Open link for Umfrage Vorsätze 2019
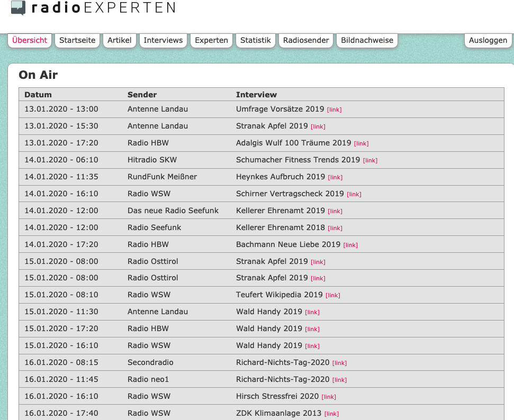514x420 pixels. [x=335, y=109]
